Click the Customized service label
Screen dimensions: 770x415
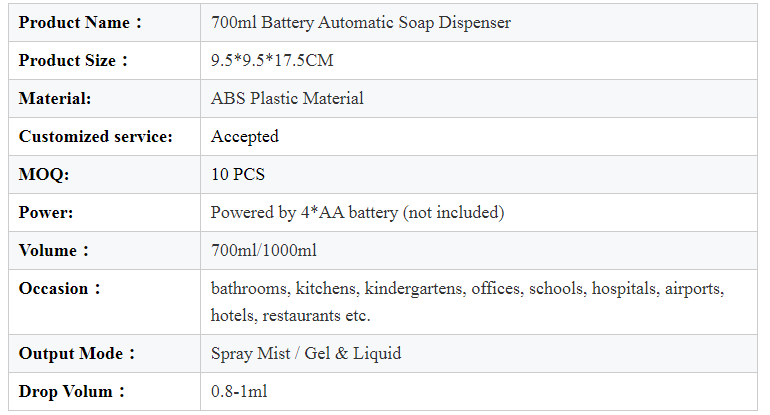point(96,137)
